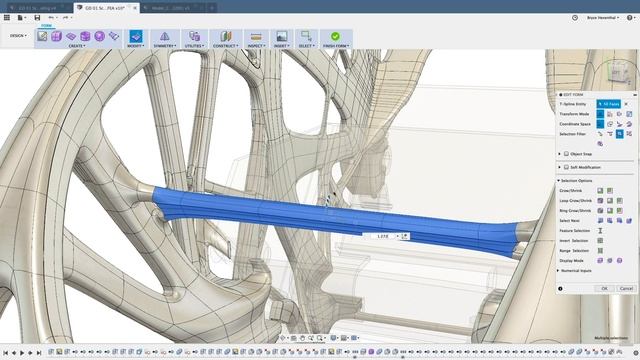This screenshot has width=640, height=360.
Task: Select the Cylinder form tool
Action: [85, 36]
